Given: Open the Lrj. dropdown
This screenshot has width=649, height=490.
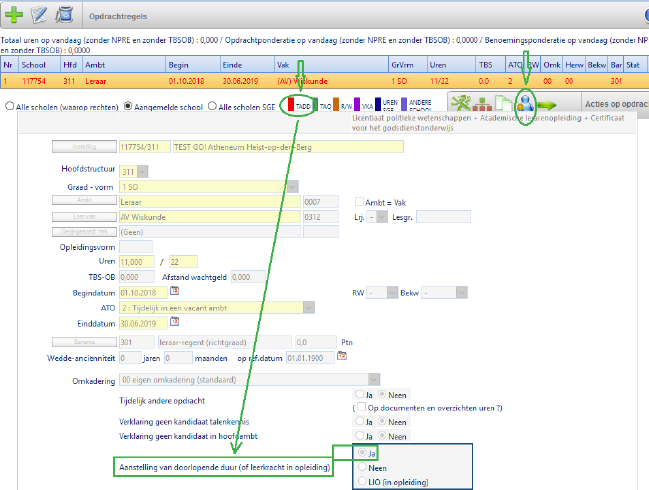Looking at the screenshot, I should [382, 217].
